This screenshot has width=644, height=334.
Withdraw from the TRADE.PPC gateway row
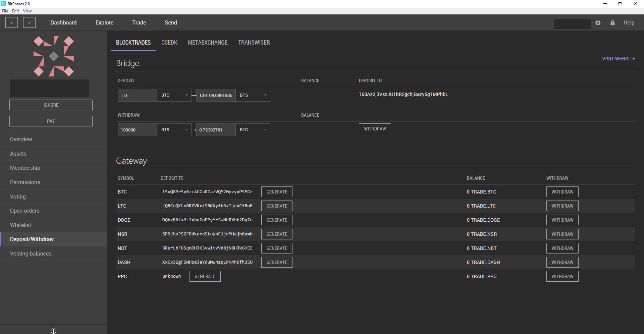point(562,276)
